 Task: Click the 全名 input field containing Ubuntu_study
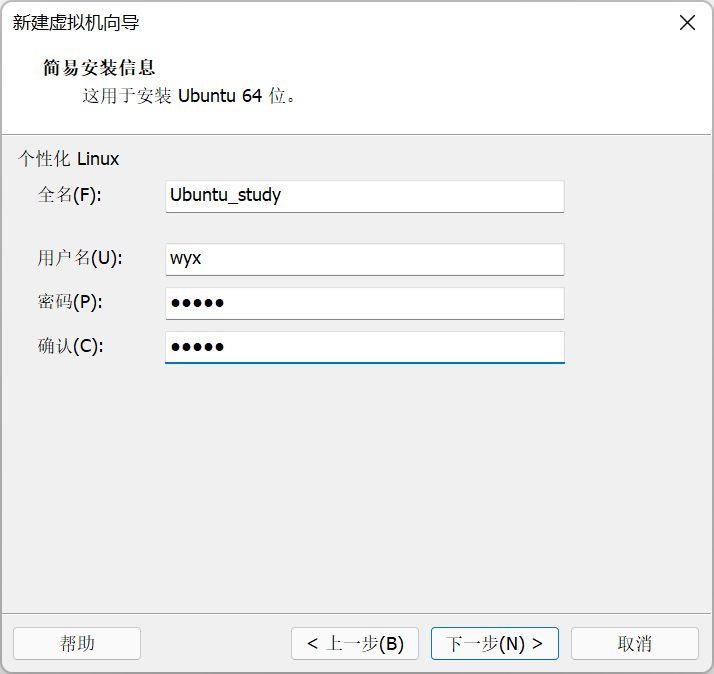364,196
